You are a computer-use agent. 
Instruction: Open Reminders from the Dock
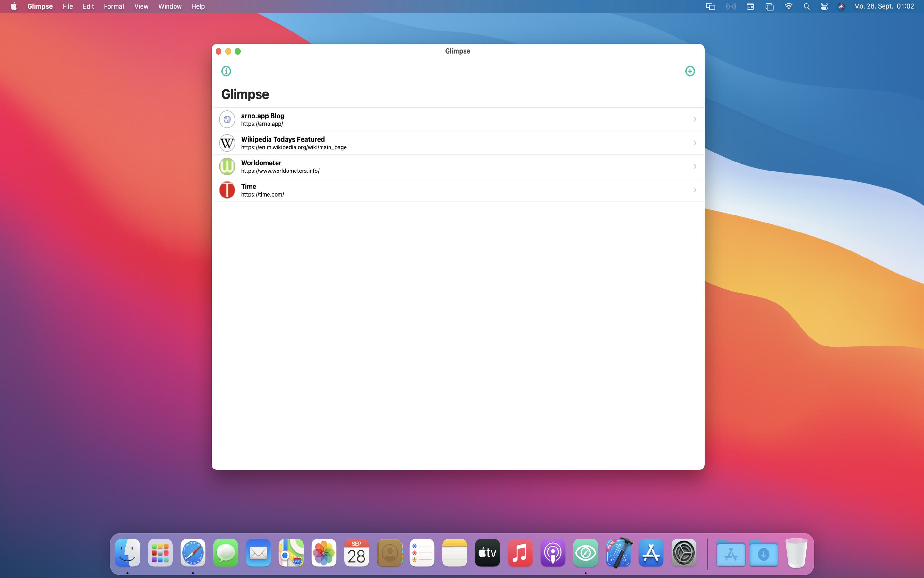[x=422, y=553]
